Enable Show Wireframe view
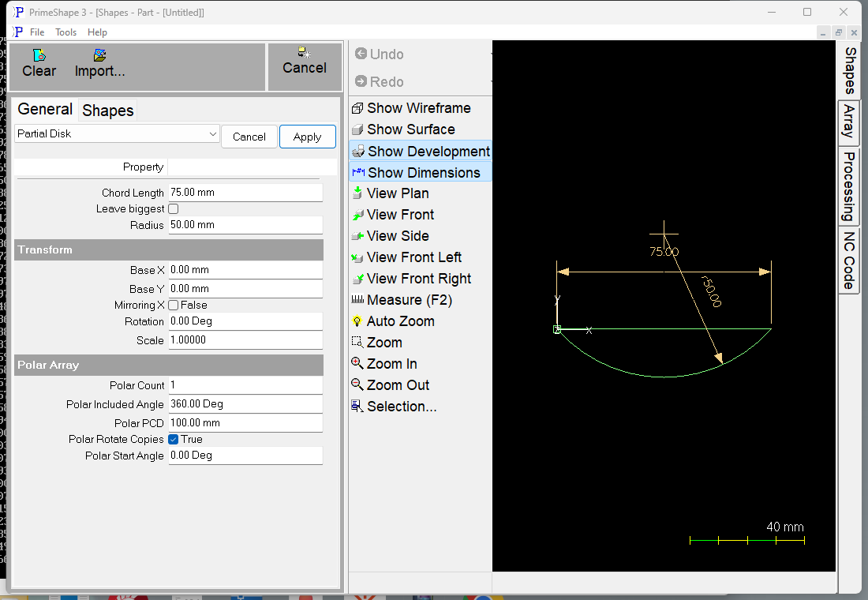Viewport: 868px width, 600px height. pyautogui.click(x=411, y=108)
